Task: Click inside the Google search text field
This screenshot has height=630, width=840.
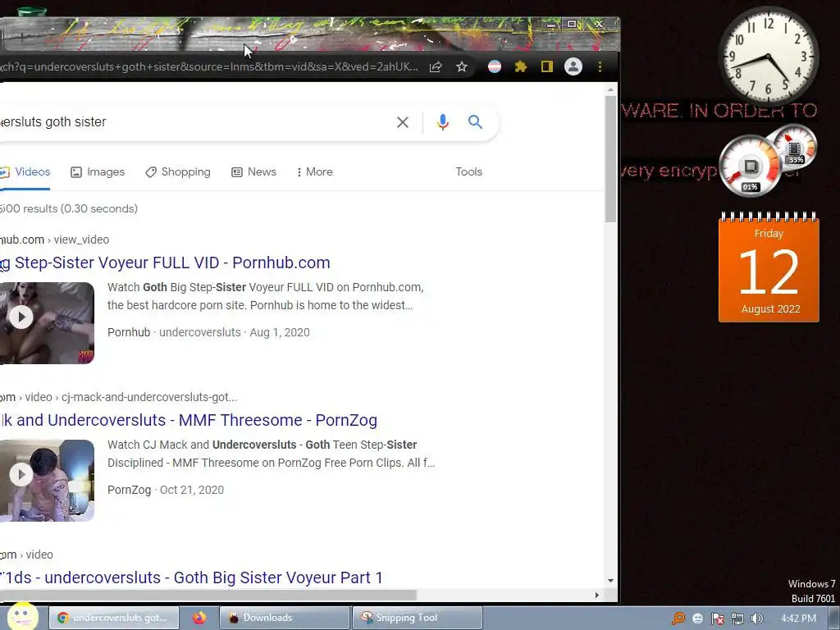Action: 193,122
